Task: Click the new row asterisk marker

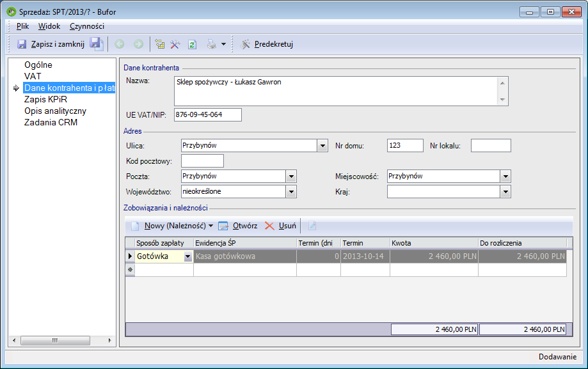Action: pos(130,270)
